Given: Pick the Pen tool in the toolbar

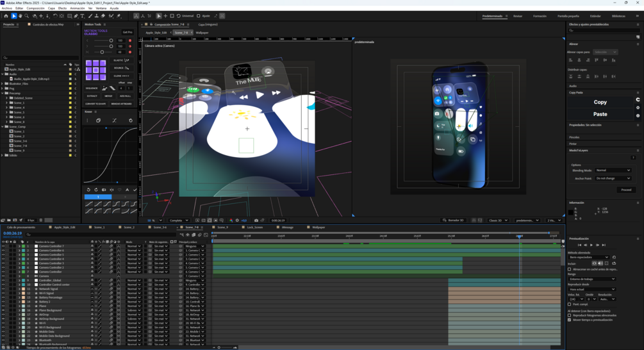Looking at the screenshot, I should (x=76, y=16).
